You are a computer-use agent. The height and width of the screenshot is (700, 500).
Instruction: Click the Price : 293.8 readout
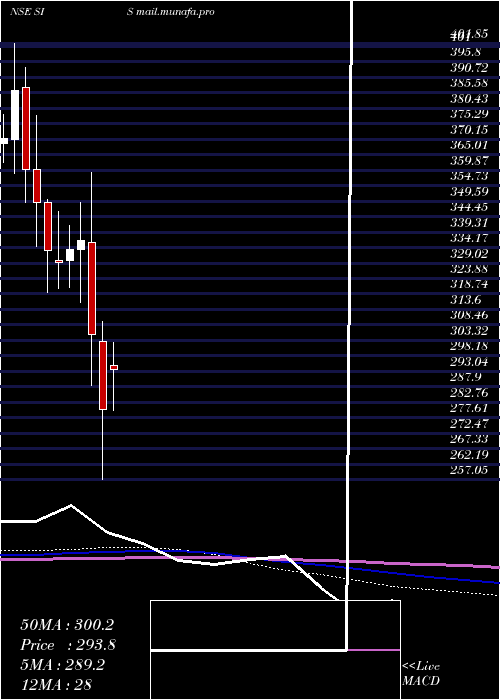pos(68,645)
